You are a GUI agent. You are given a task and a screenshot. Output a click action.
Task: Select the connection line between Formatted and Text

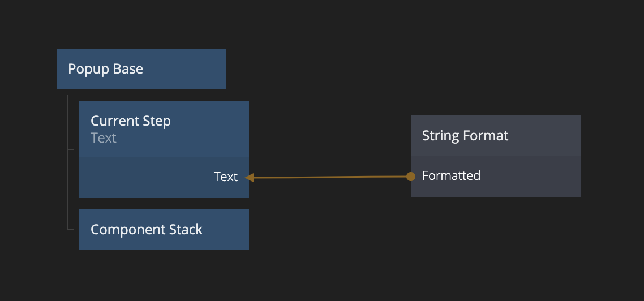(328, 177)
